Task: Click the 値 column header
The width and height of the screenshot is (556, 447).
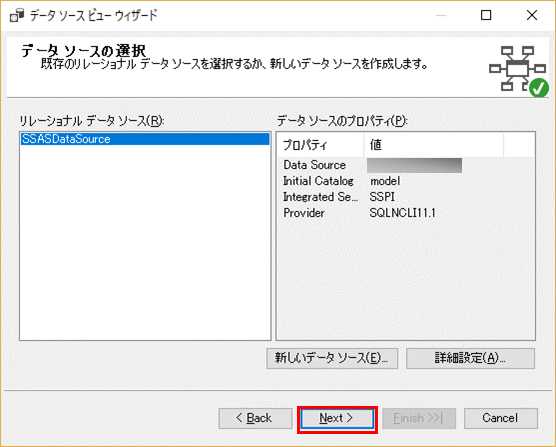Action: tap(433, 145)
